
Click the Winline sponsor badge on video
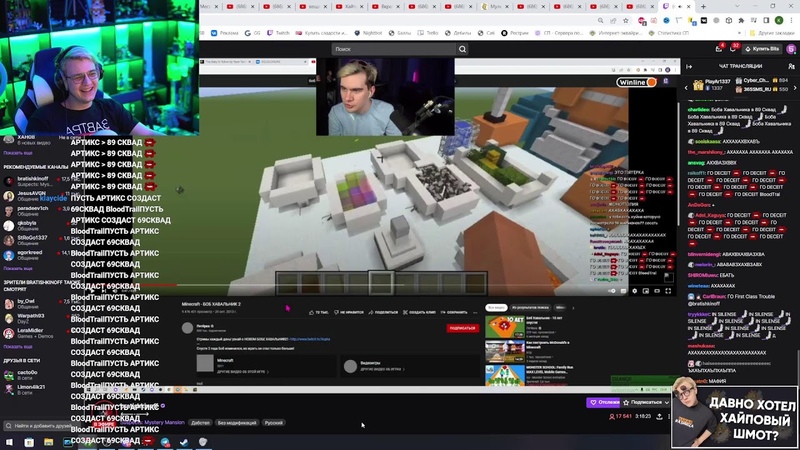point(636,82)
